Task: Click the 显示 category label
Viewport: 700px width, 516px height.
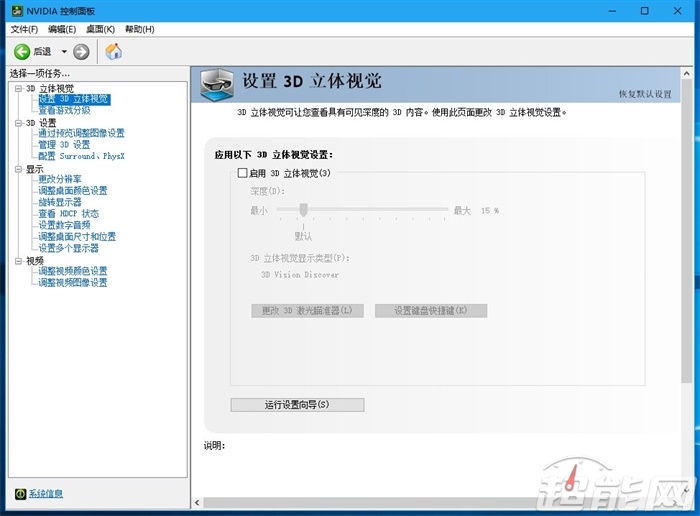Action: click(35, 169)
